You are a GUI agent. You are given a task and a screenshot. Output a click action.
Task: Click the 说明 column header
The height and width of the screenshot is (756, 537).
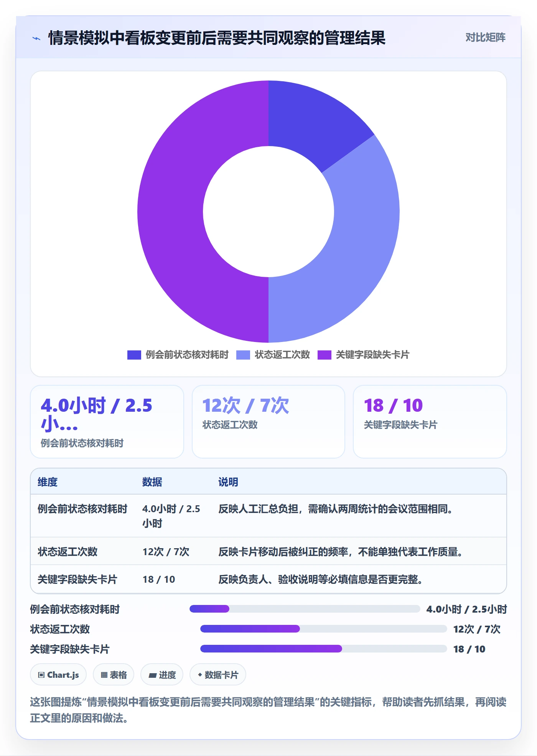[228, 482]
